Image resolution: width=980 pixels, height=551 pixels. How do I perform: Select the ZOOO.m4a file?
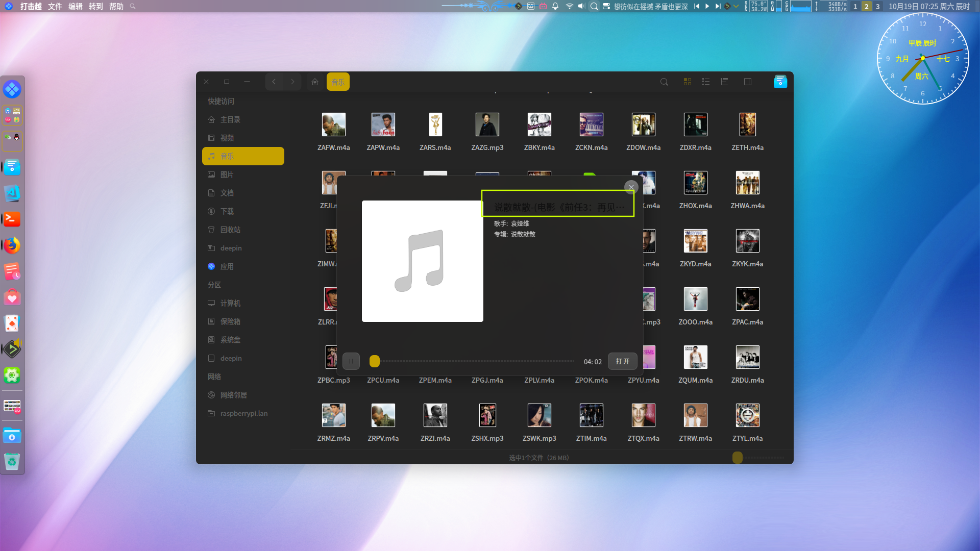point(696,306)
